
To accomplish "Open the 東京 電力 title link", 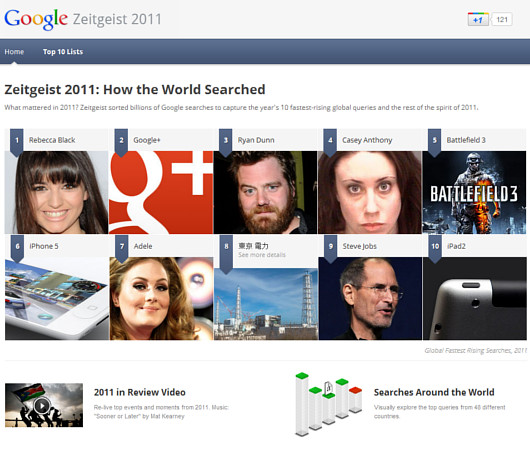I will coord(254,246).
